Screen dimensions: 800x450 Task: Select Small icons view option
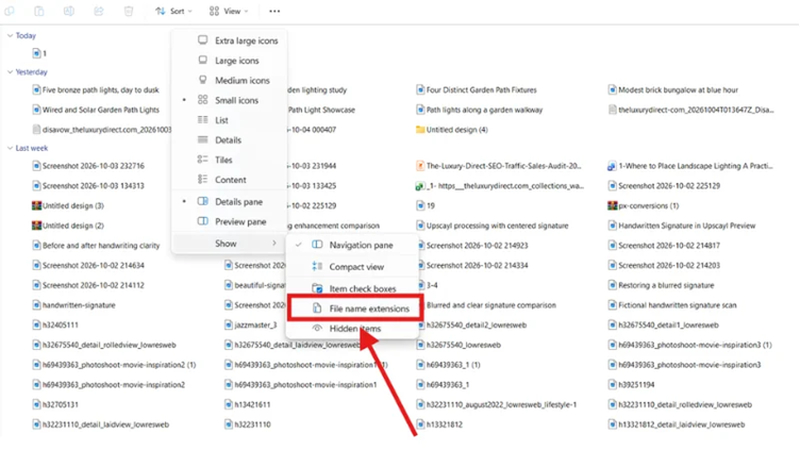[230, 101]
